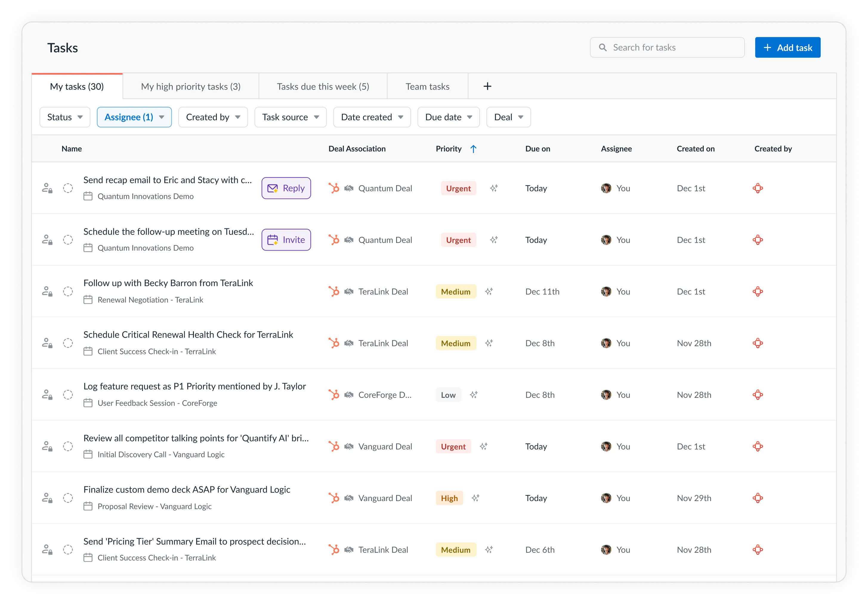Mark 'Send recap email to Eric' task complete
868x604 pixels.
(68, 188)
